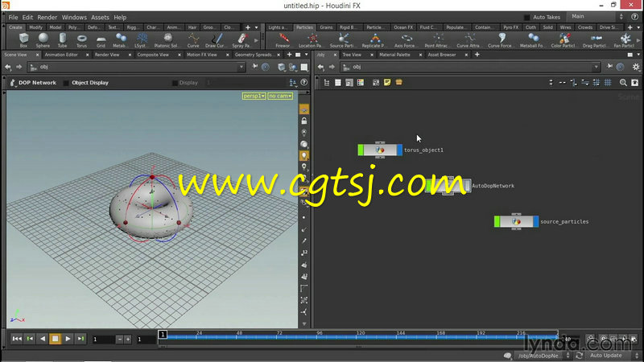
Task: Select the Curve Attract tool
Action: (469, 40)
